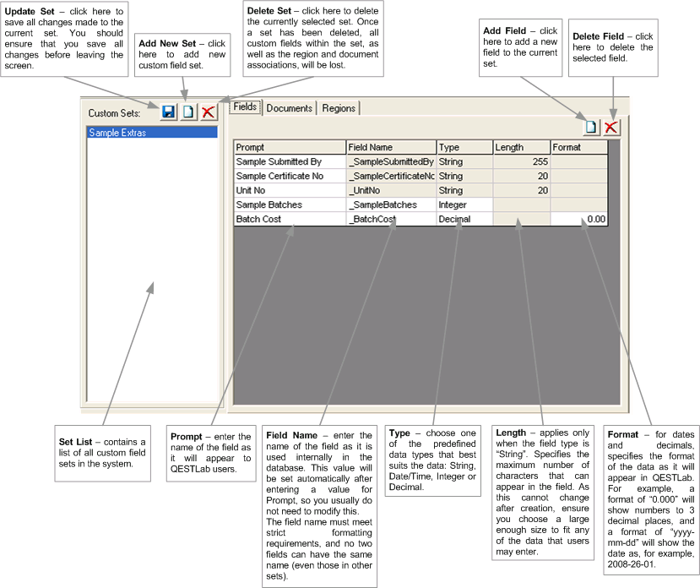700x588 pixels.
Task: Click the Delete Field red X icon
Action: point(611,127)
